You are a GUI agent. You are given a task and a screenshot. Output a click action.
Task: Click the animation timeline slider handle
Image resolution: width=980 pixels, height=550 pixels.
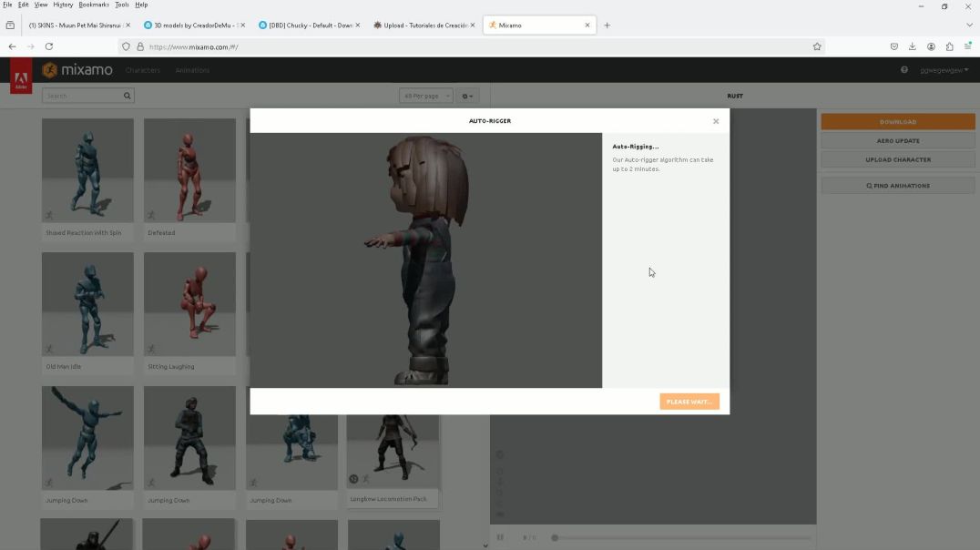coord(554,537)
